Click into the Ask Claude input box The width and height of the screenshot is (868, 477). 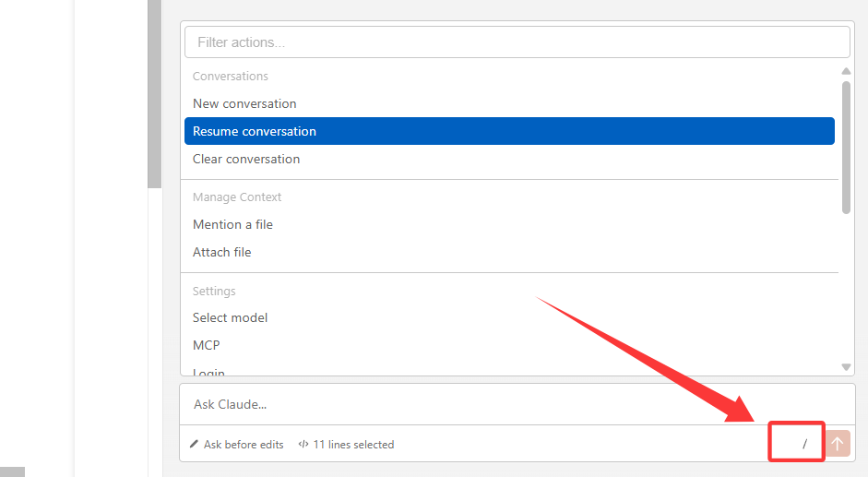[517, 404]
